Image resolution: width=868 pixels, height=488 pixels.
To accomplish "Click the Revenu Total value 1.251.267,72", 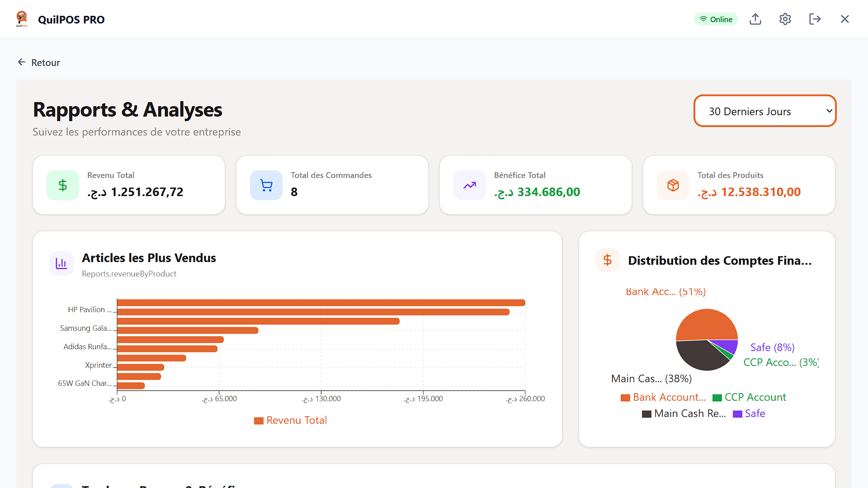I will (x=135, y=192).
